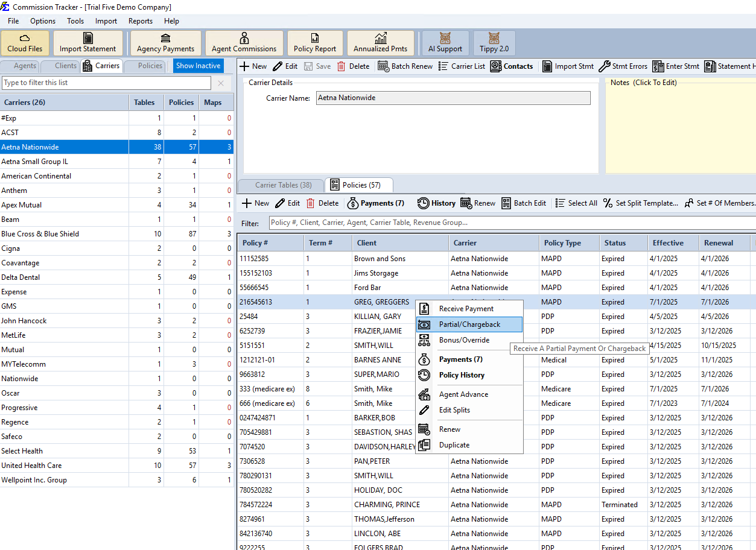Open the Carrier List

pos(462,66)
